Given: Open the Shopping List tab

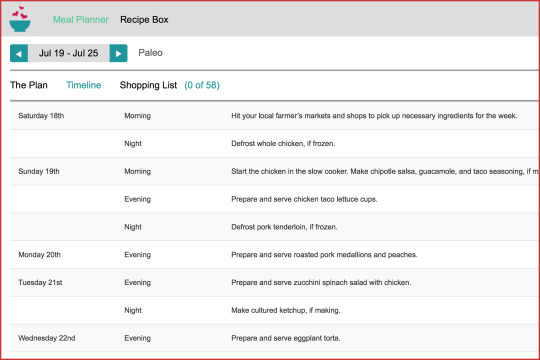Looking at the screenshot, I should click(x=148, y=85).
